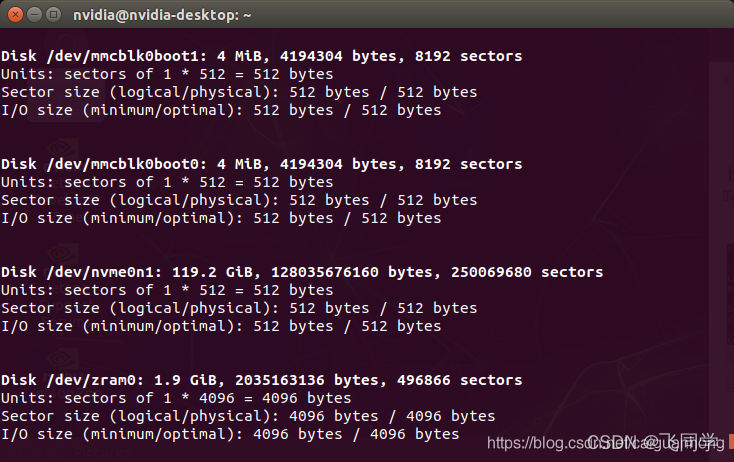Click the Units line under /dev/mmcblk0boot0
The height and width of the screenshot is (462, 734).
tap(167, 183)
